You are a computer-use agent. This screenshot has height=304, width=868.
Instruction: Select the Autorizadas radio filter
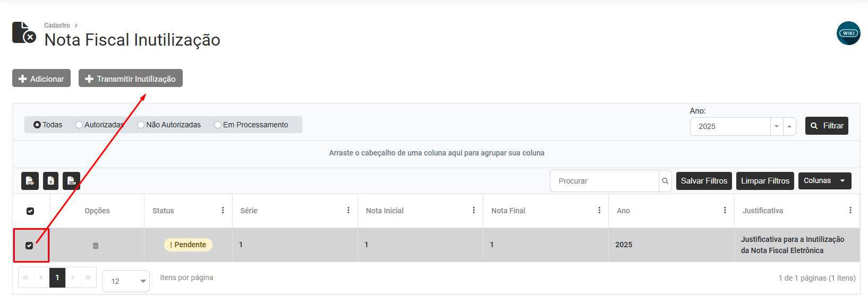click(79, 125)
